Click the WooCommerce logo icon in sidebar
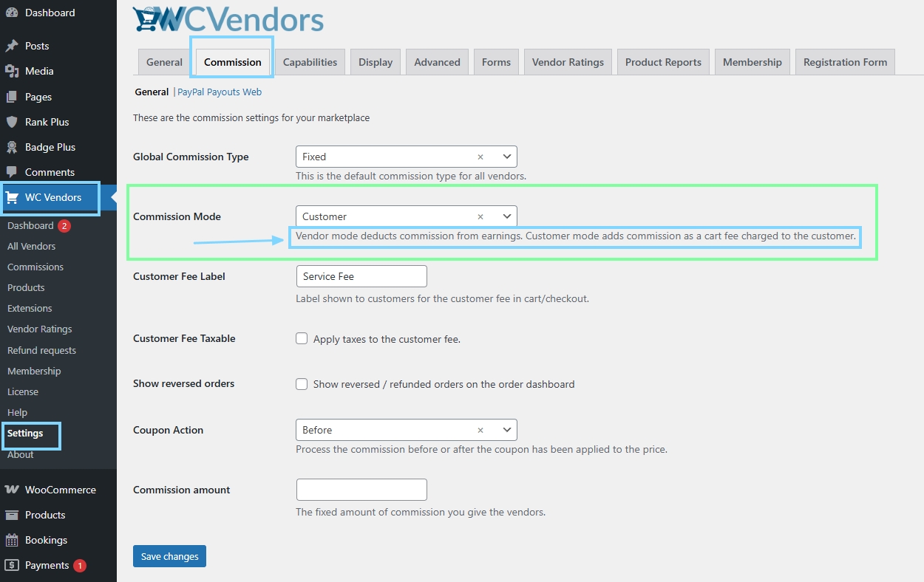 coord(12,490)
